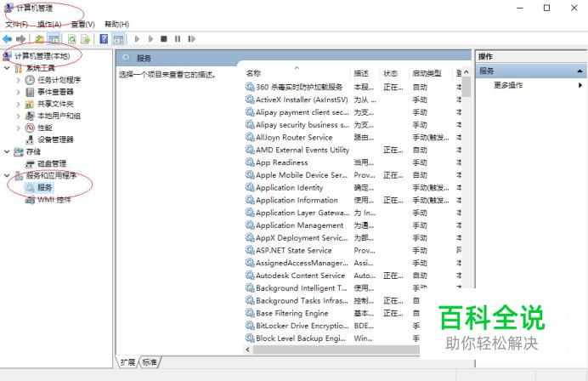Screen dimensions: 588x381
Task: Collapse the 服务和应用程序 node
Action: (7, 175)
